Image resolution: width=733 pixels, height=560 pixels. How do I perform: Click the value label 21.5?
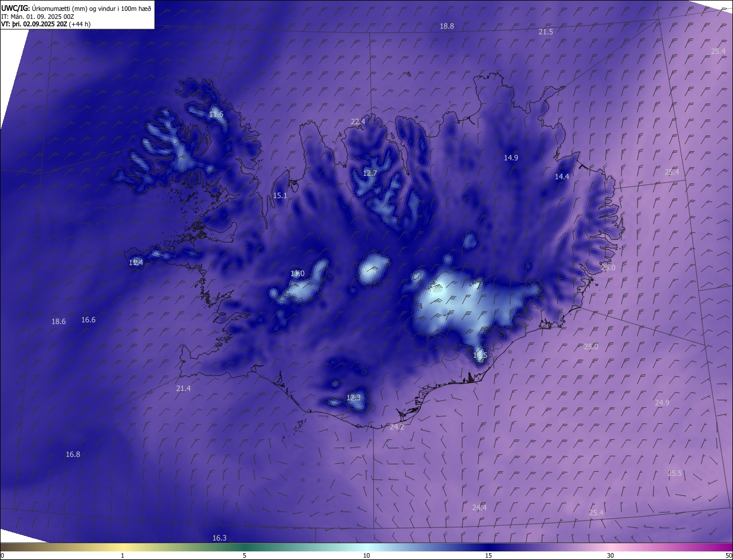click(x=546, y=32)
